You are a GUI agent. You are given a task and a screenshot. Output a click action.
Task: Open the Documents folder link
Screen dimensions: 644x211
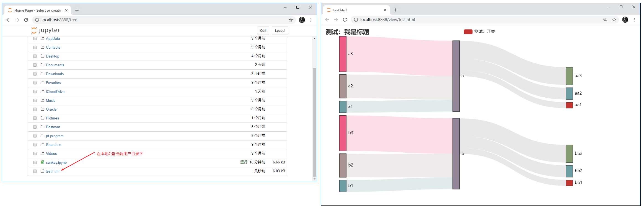tap(55, 65)
